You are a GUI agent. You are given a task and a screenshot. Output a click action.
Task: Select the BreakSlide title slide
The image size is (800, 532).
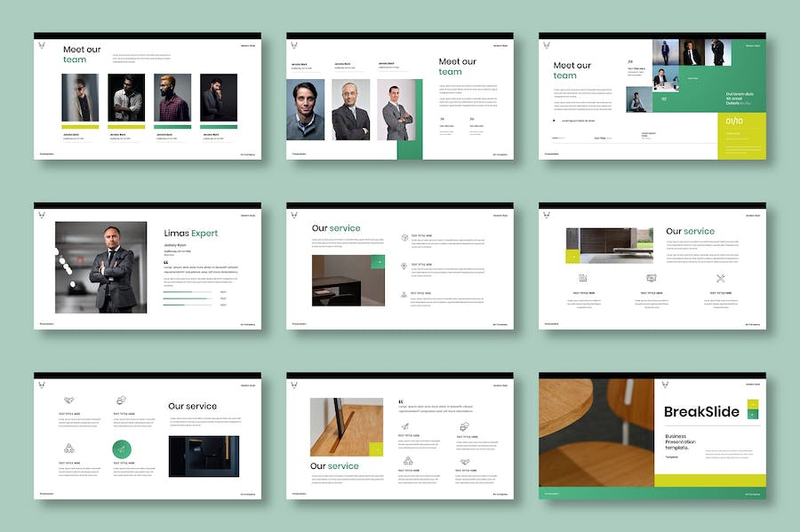click(x=652, y=435)
